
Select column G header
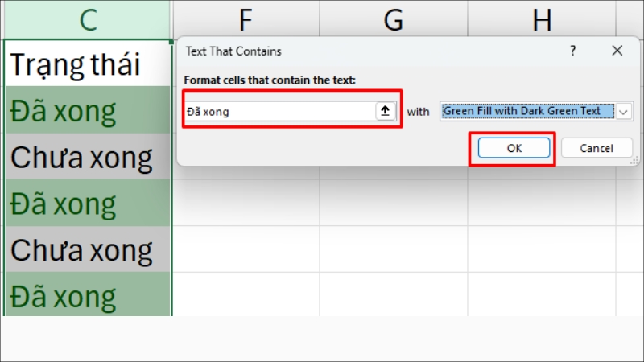click(393, 19)
